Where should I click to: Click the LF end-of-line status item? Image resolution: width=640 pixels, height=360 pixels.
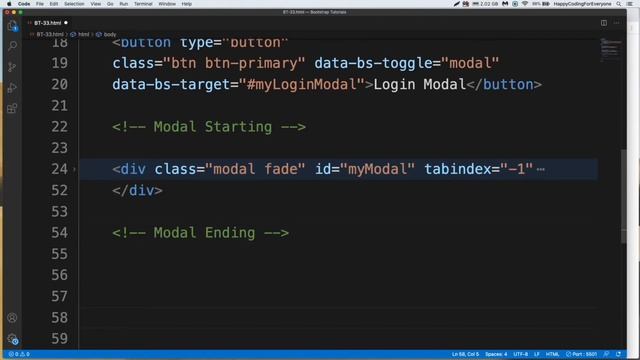point(537,354)
